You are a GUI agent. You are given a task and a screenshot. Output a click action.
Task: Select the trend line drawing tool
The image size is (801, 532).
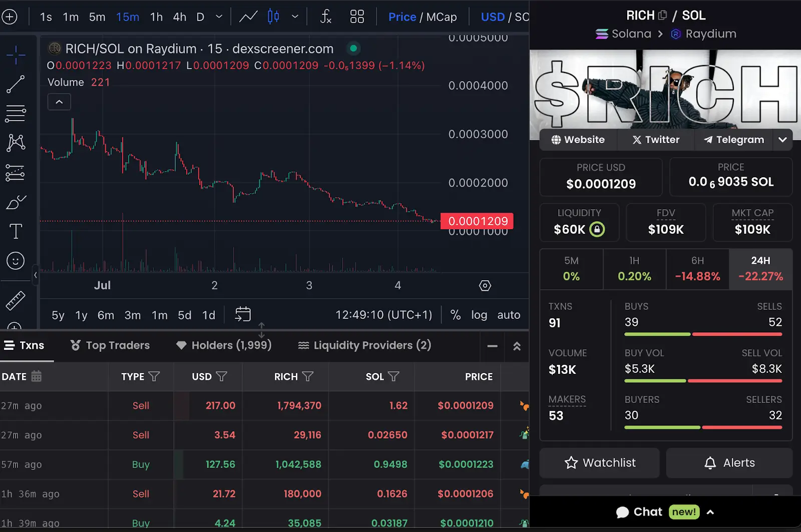[x=16, y=85]
